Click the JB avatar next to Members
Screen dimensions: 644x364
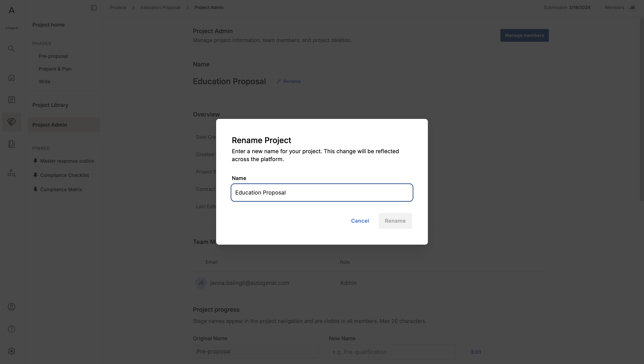632,7
